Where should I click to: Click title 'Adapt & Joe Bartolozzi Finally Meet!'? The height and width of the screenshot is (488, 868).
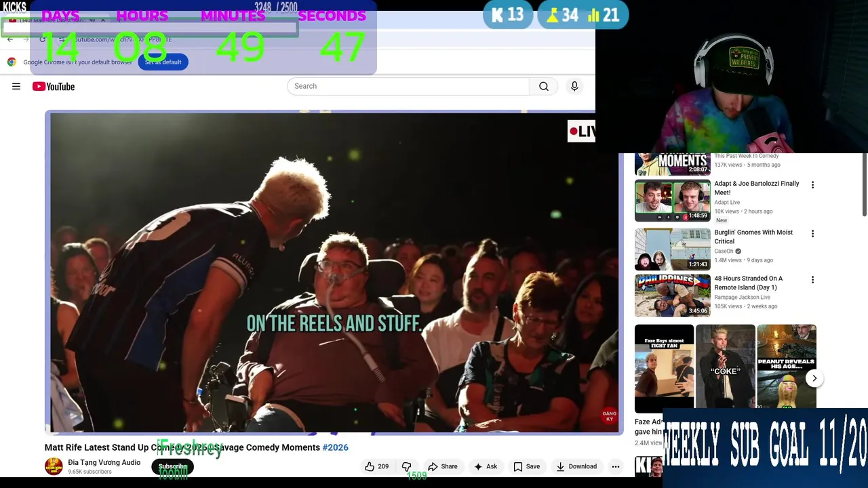pos(757,188)
